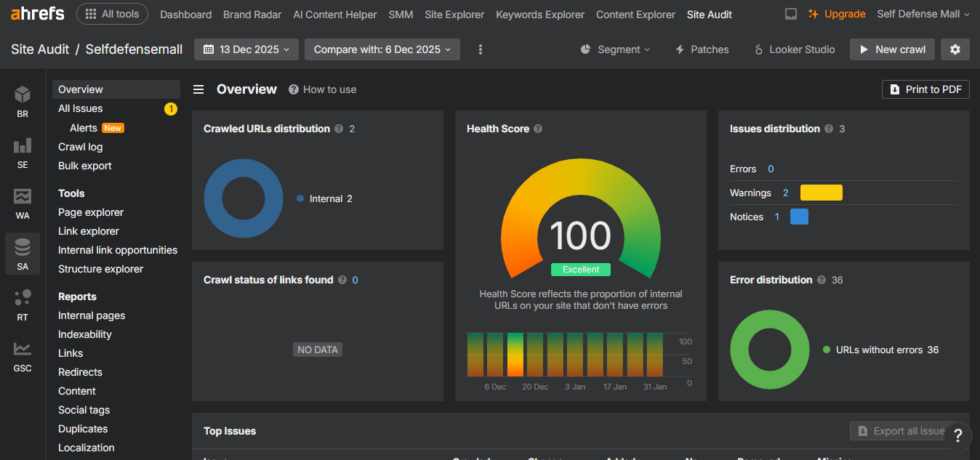Viewport: 980px width, 460px height.
Task: Click the help icon next to Error distribution
Action: (822, 280)
